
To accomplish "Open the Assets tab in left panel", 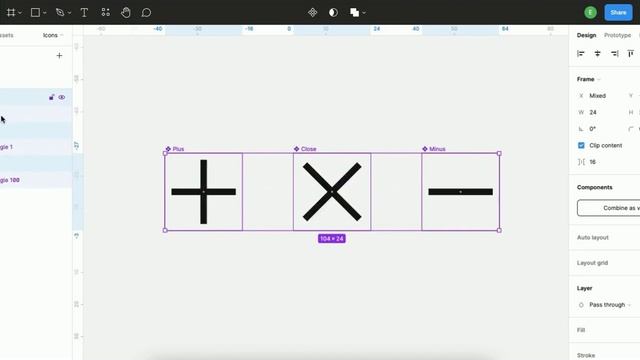I will pos(7,35).
